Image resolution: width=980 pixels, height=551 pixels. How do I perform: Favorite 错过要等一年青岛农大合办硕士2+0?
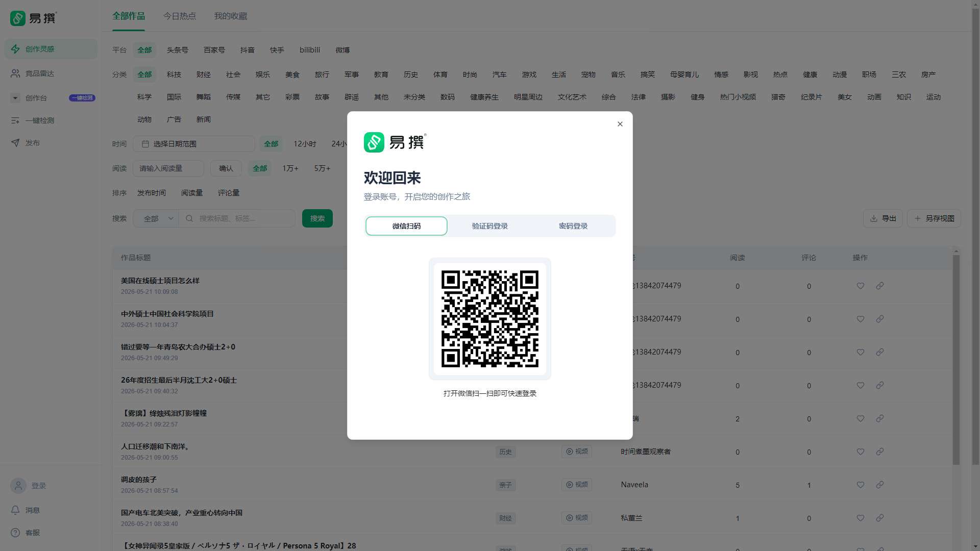860,352
